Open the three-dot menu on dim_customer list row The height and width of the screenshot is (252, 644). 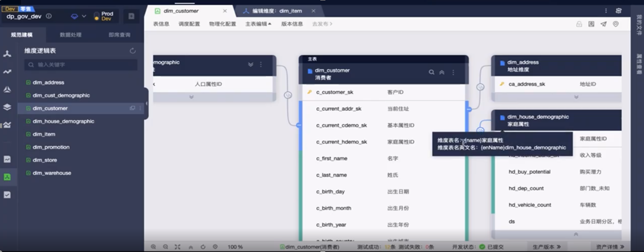[x=140, y=109]
